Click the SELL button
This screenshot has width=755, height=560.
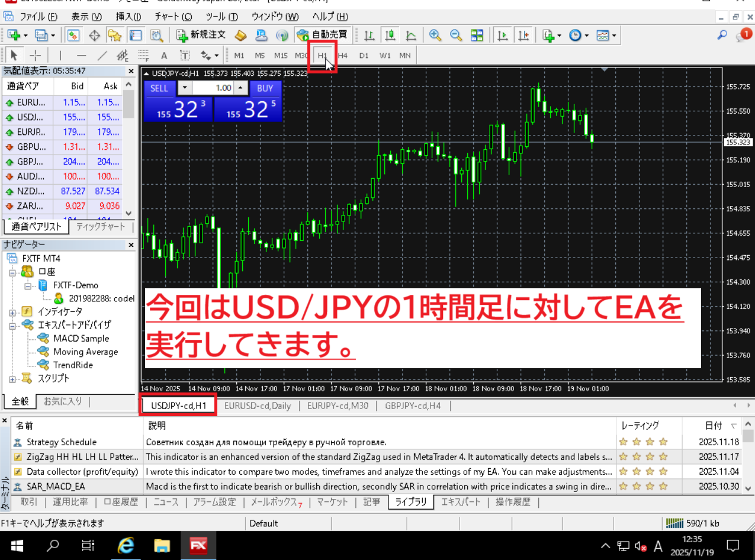click(159, 88)
